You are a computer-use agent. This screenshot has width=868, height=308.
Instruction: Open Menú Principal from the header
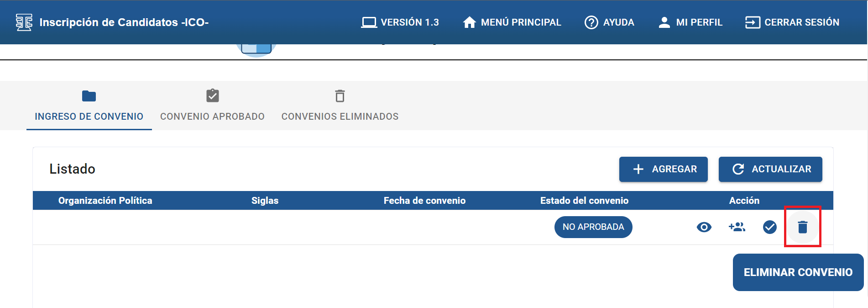(512, 22)
